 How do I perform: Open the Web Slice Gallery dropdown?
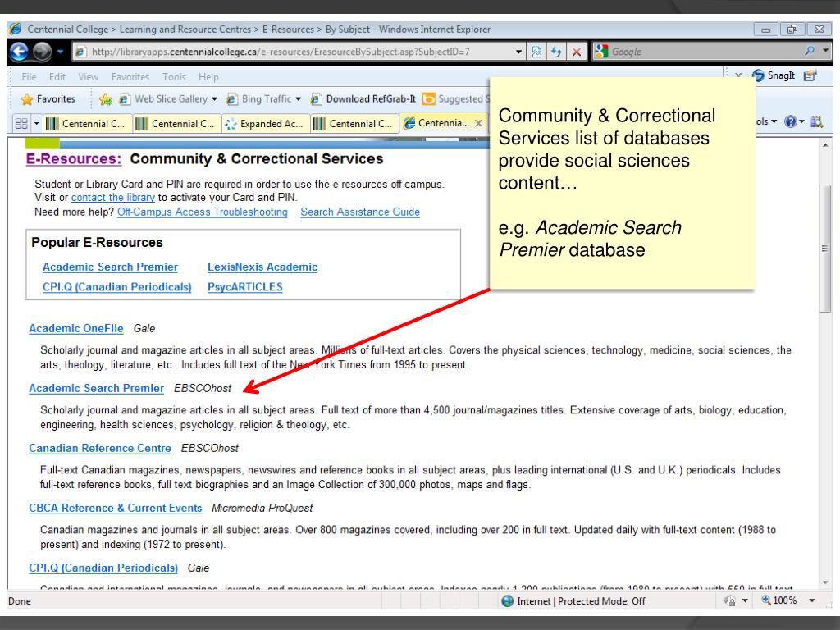(x=214, y=99)
